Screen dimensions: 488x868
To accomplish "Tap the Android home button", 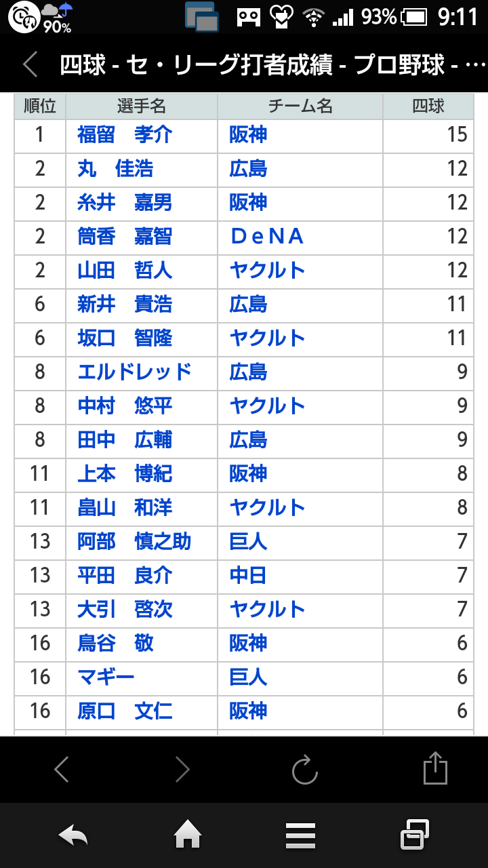I will 188,835.
